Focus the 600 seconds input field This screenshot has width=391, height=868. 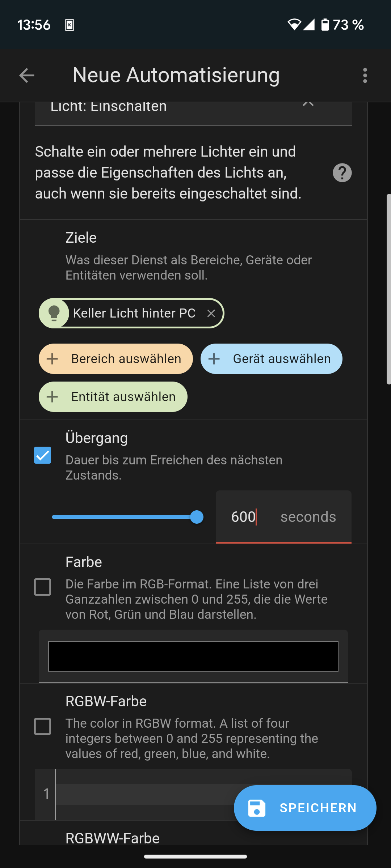pyautogui.click(x=283, y=517)
